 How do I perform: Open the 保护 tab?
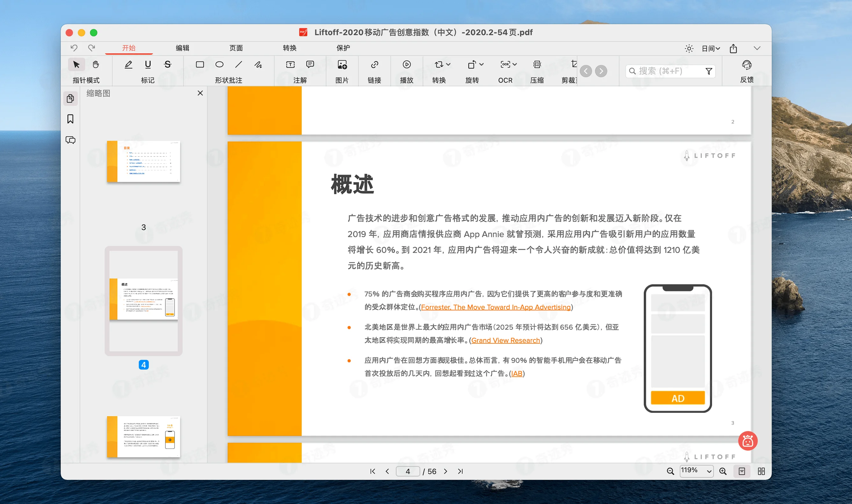tap(343, 48)
